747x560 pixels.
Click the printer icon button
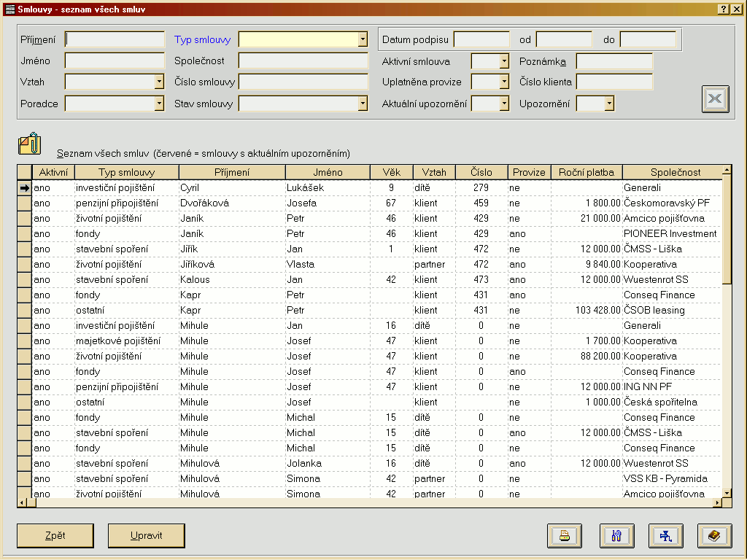[564, 535]
